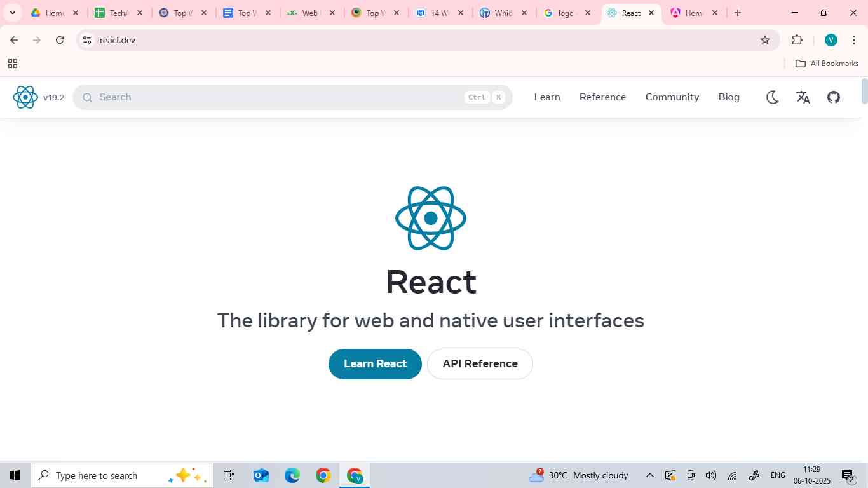Click the bookmark star in the address bar
Viewport: 868px width, 488px height.
pyautogui.click(x=764, y=39)
